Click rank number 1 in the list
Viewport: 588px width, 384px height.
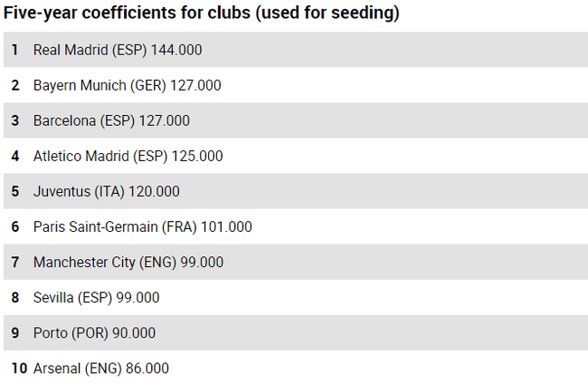14,50
